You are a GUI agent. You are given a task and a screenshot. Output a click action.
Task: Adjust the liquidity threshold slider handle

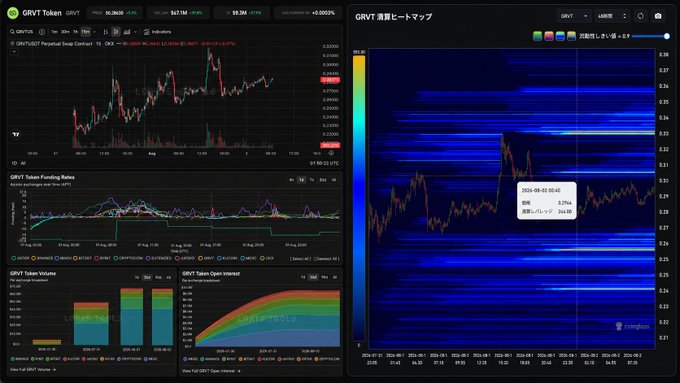pyautogui.click(x=667, y=36)
